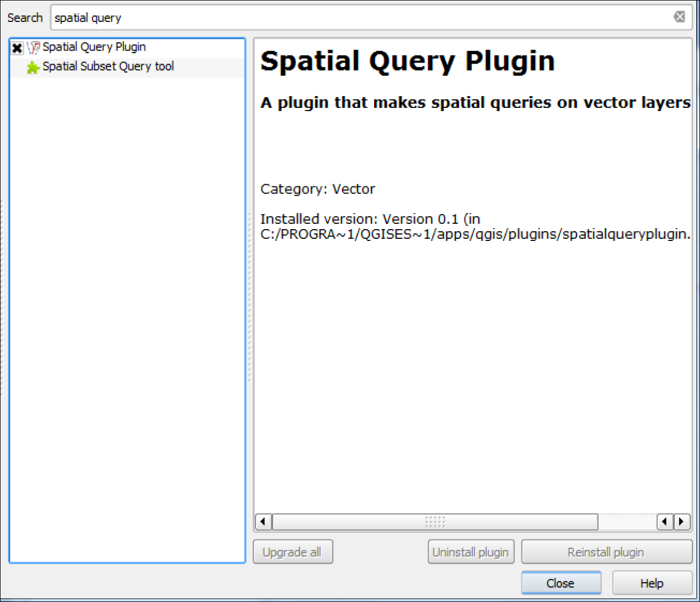700x602 pixels.
Task: Click the right arrow on horizontal scrollbar
Action: (x=682, y=522)
